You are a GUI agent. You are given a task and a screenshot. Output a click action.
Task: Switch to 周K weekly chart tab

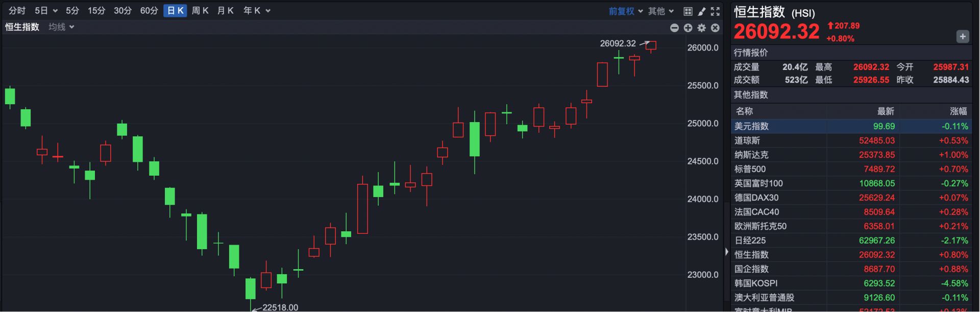click(x=200, y=11)
